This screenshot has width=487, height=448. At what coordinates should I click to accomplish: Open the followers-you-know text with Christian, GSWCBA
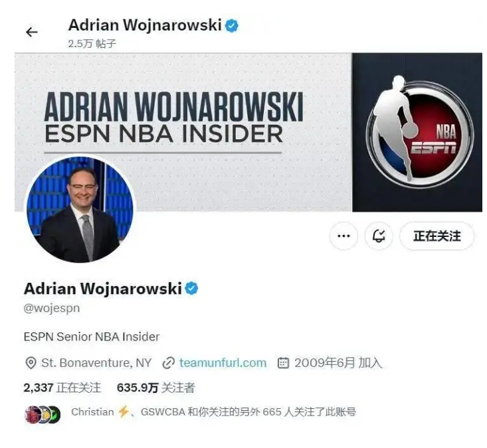tap(213, 412)
